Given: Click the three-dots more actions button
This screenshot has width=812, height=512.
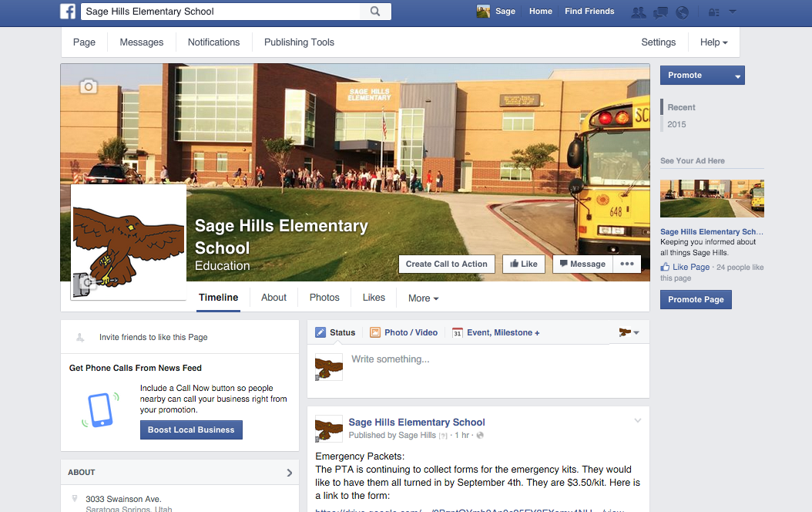Looking at the screenshot, I should click(627, 264).
